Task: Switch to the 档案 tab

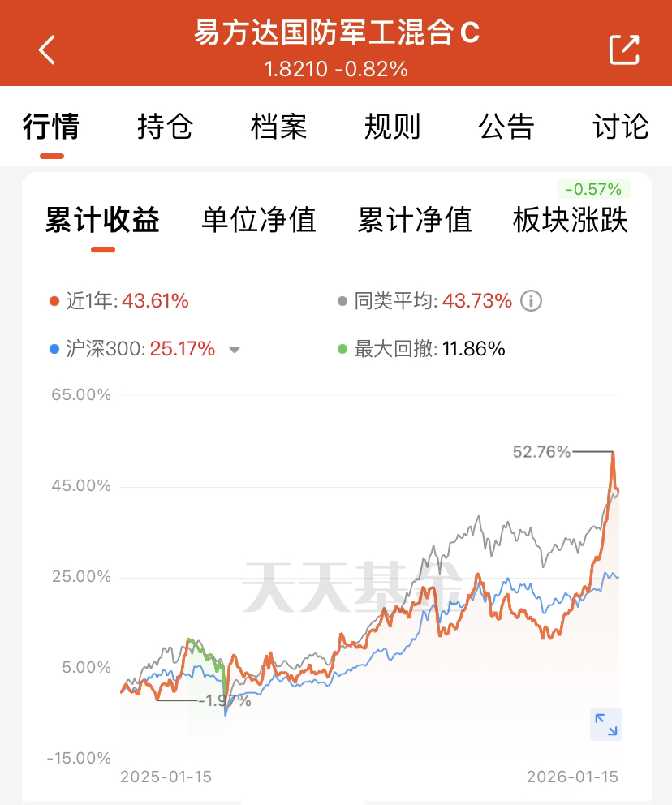Action: [278, 127]
